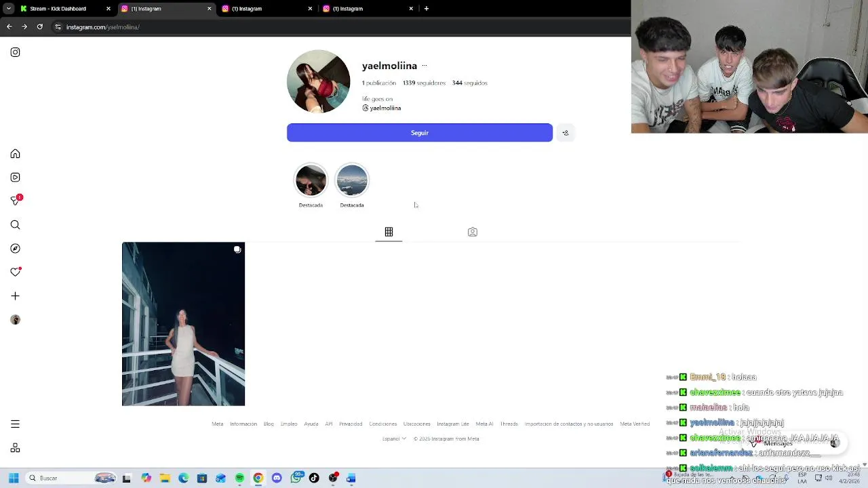View site information icon in address bar
This screenshot has height=488, width=868.
point(58,27)
